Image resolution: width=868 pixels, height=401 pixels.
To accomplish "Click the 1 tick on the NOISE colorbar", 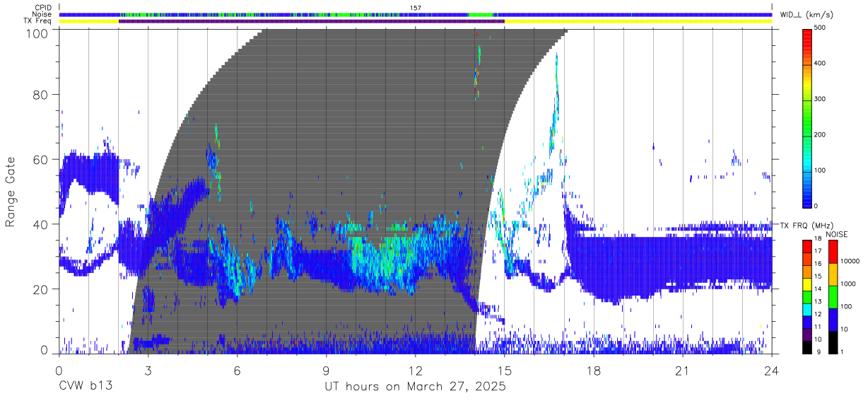I will (843, 352).
